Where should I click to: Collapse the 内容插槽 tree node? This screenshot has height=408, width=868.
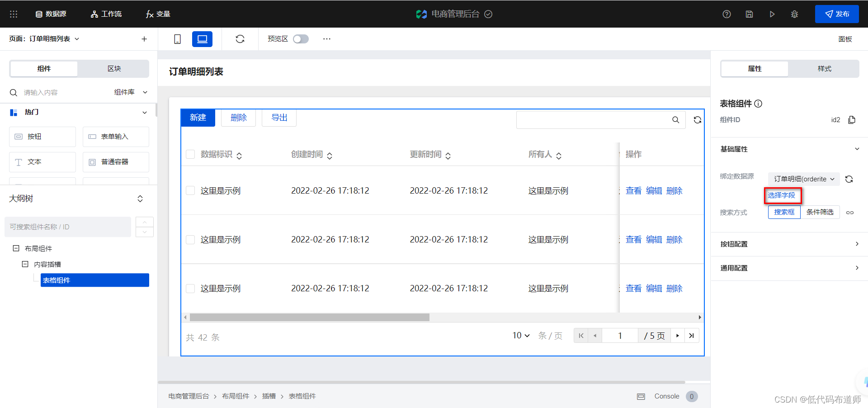(x=25, y=264)
